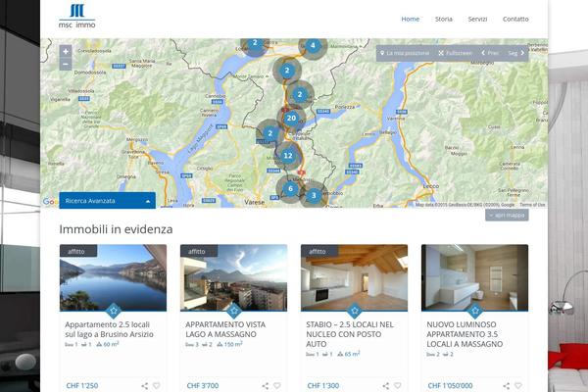Click the msc immo logo
The height and width of the screenshot is (392, 588).
(76, 16)
